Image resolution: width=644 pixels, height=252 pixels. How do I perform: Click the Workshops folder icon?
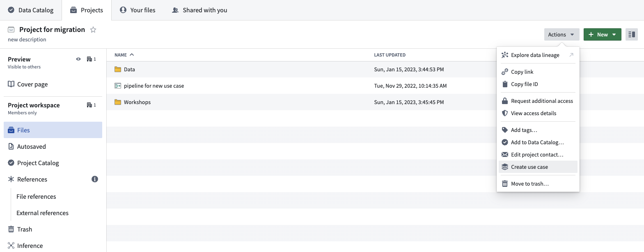tap(118, 102)
